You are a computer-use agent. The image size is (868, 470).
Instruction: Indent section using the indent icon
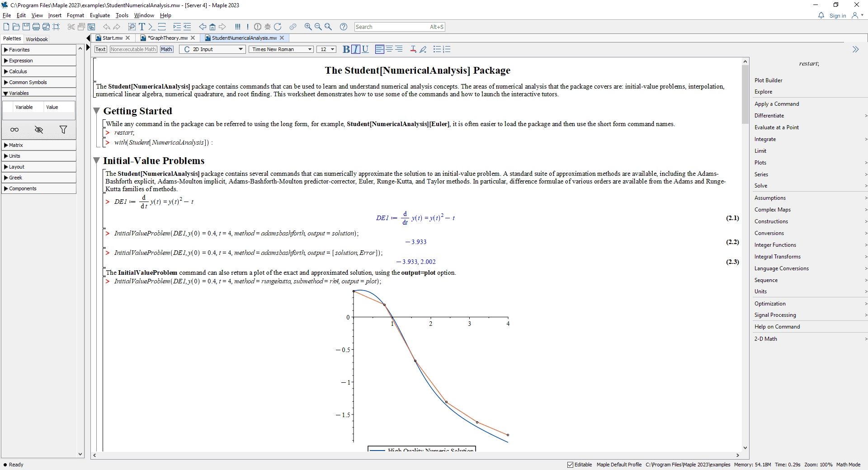point(177,27)
